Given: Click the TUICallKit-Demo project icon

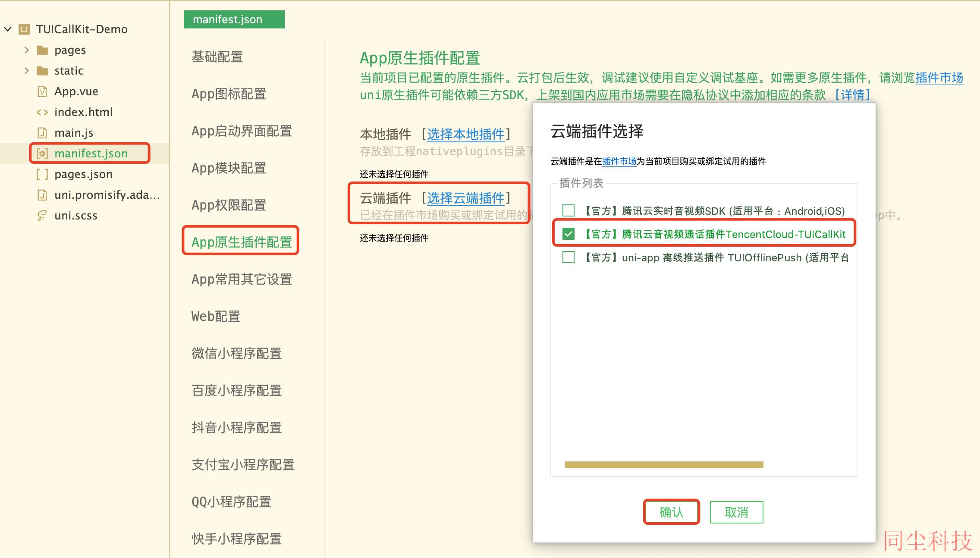Looking at the screenshot, I should tap(24, 29).
